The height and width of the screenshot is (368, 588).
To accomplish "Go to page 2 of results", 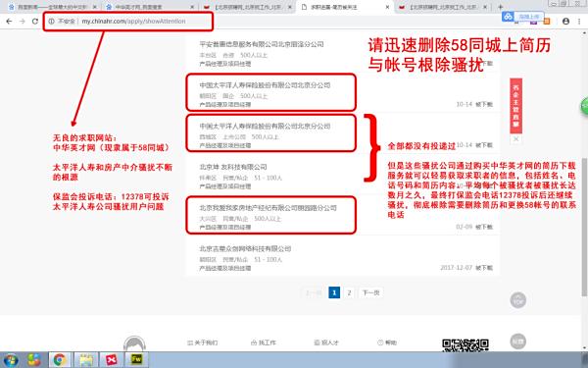I will [x=349, y=292].
